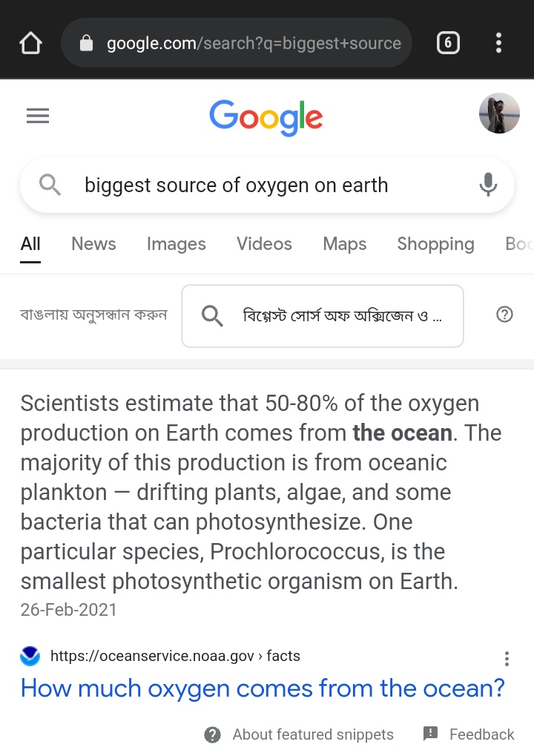Search using the Bengali query suggestion

323,316
